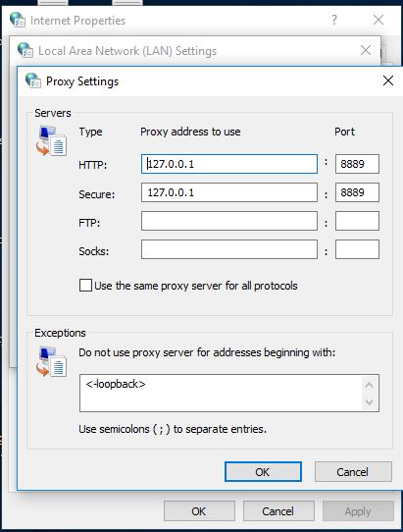This screenshot has width=403, height=532.
Task: Click Cancel in the Proxy Settings dialog
Action: [353, 471]
